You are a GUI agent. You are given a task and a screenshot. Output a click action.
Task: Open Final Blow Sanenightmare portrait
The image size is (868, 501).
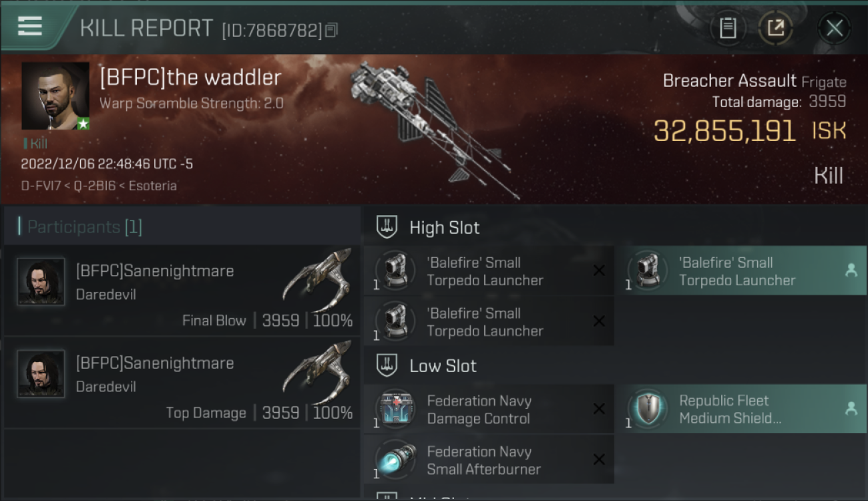click(x=41, y=282)
